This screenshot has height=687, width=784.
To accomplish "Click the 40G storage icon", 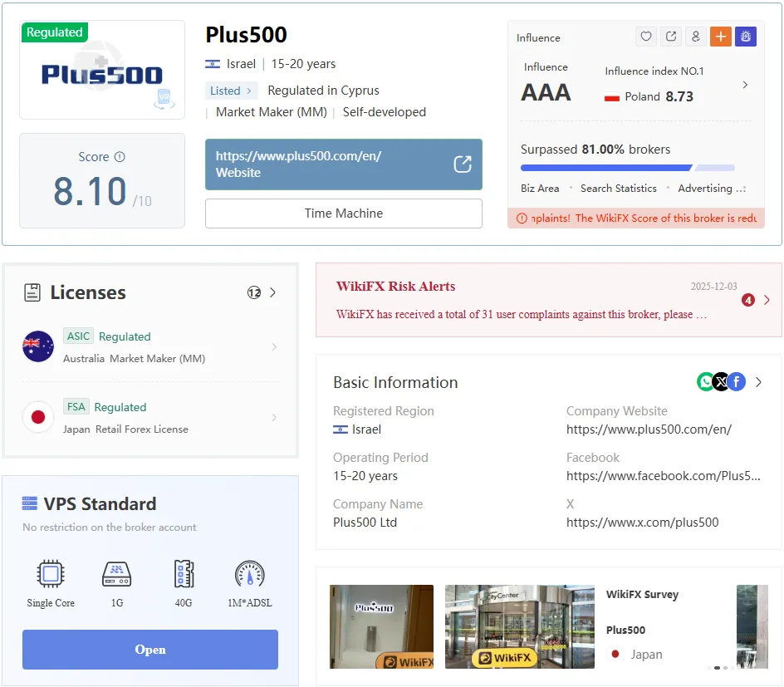I will (184, 573).
